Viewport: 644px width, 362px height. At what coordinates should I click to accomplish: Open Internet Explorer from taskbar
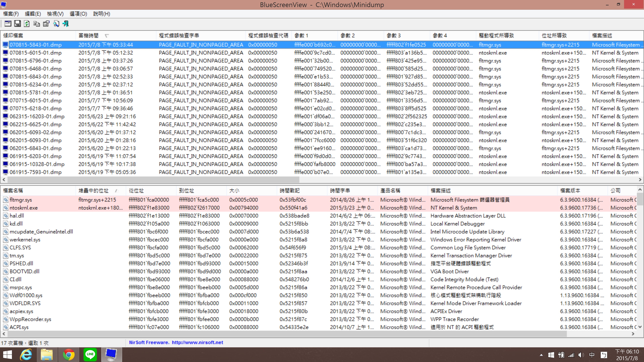[x=26, y=355]
